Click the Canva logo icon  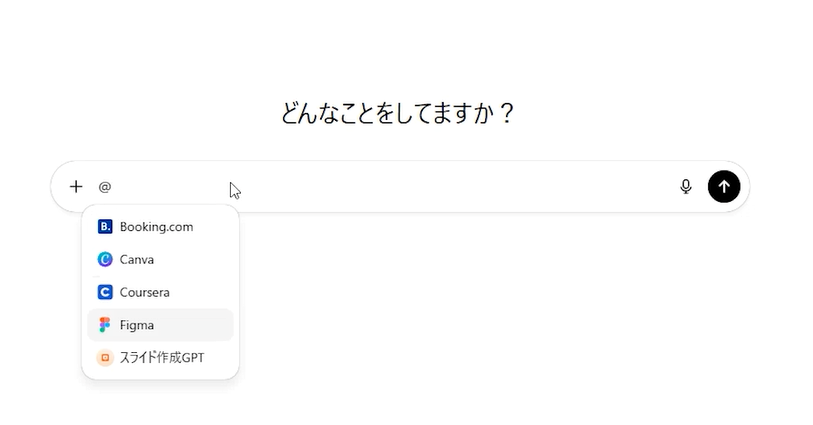(x=105, y=260)
